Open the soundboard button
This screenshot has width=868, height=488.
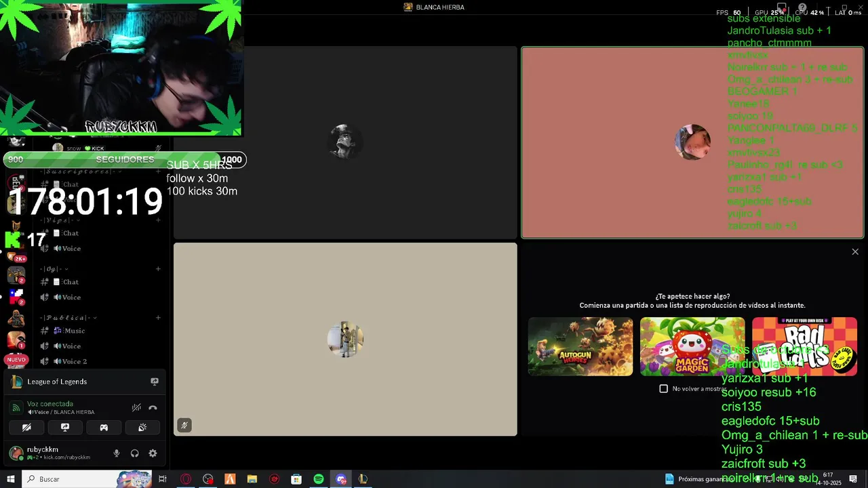pos(142,428)
